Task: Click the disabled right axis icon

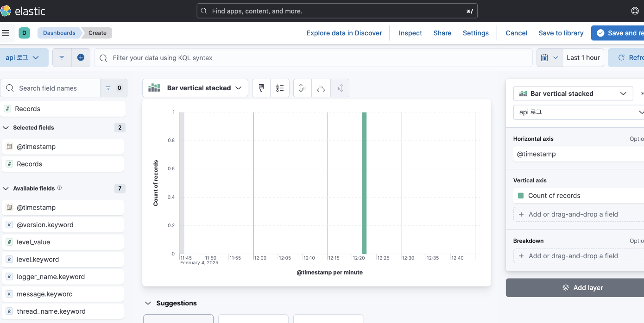Action: pos(340,88)
